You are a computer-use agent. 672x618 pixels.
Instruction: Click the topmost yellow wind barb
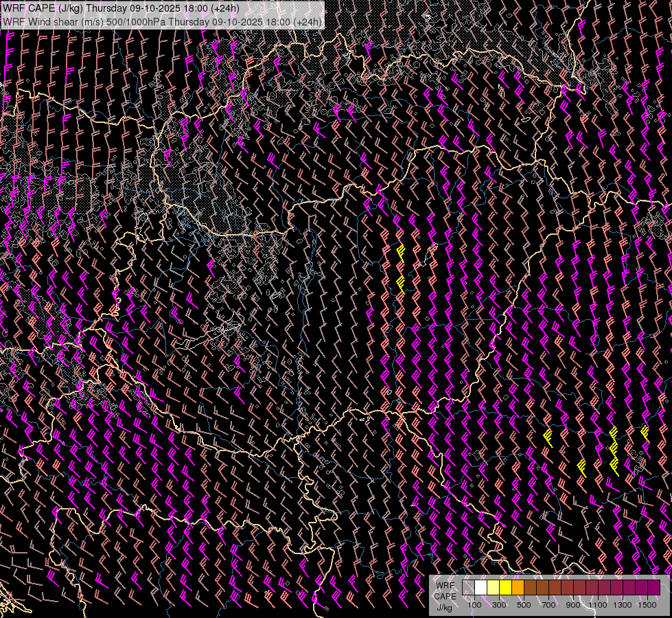pos(400,252)
